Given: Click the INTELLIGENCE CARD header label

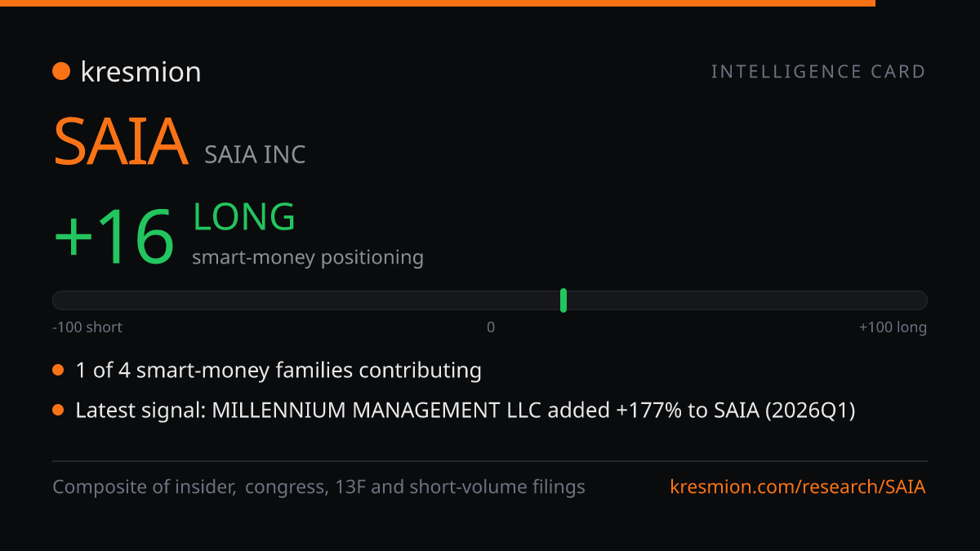Looking at the screenshot, I should point(819,72).
